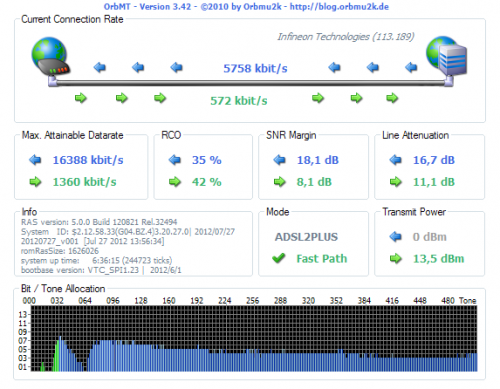This screenshot has height=389, width=500.
Task: Click the romRasSize: 1626026 line
Action: click(x=60, y=251)
